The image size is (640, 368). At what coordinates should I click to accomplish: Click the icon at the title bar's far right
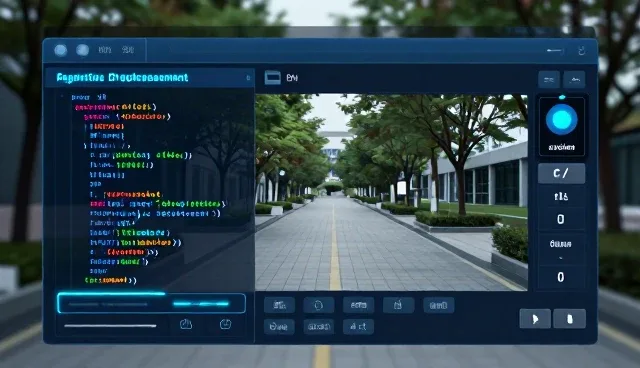coord(582,51)
